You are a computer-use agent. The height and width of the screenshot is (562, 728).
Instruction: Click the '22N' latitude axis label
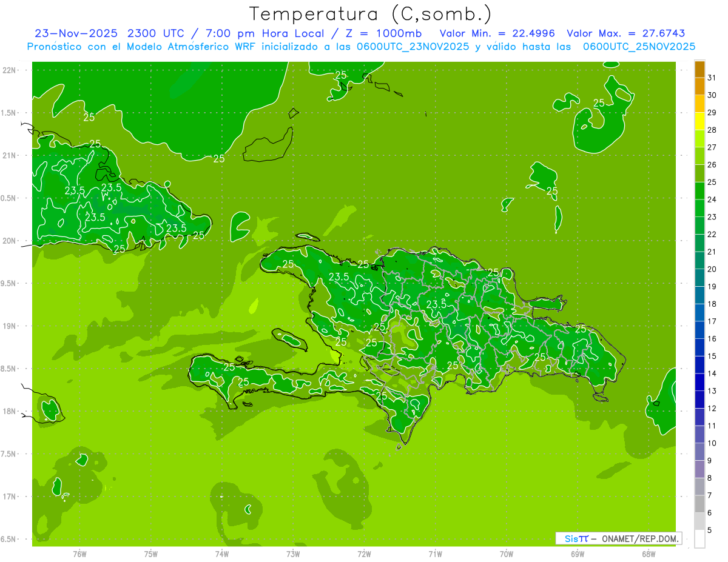[x=9, y=70]
